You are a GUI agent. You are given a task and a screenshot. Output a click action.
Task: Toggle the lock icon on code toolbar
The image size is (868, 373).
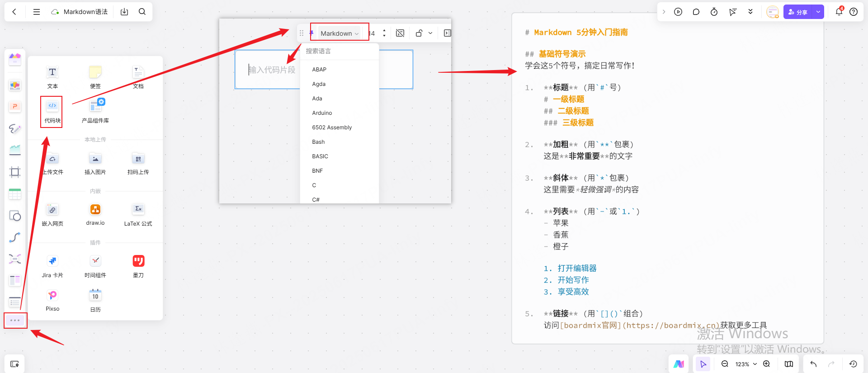pyautogui.click(x=419, y=33)
